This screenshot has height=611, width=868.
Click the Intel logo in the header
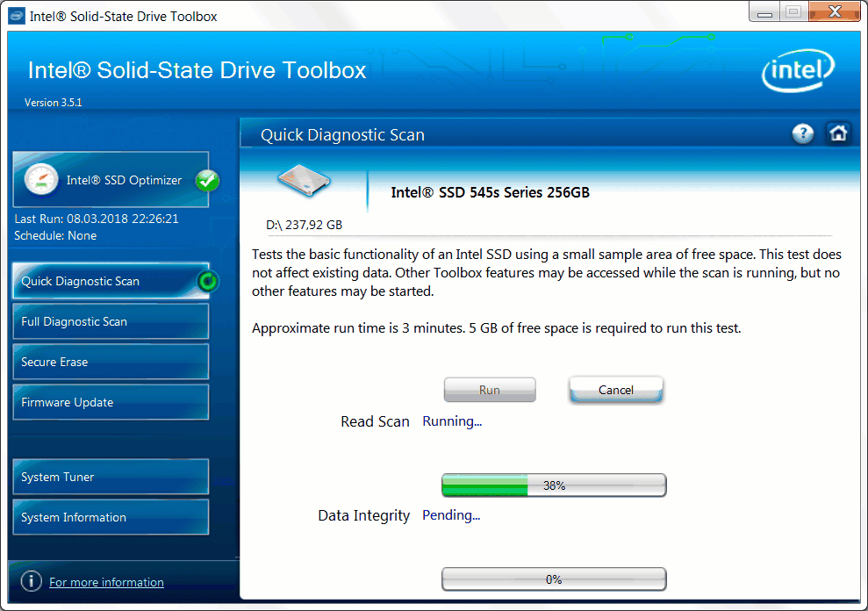[798, 70]
